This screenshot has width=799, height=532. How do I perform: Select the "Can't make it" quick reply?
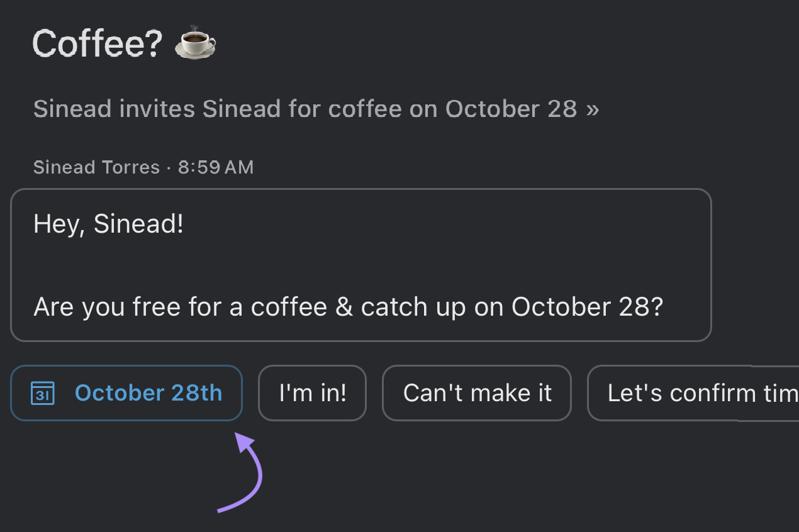pos(477,393)
